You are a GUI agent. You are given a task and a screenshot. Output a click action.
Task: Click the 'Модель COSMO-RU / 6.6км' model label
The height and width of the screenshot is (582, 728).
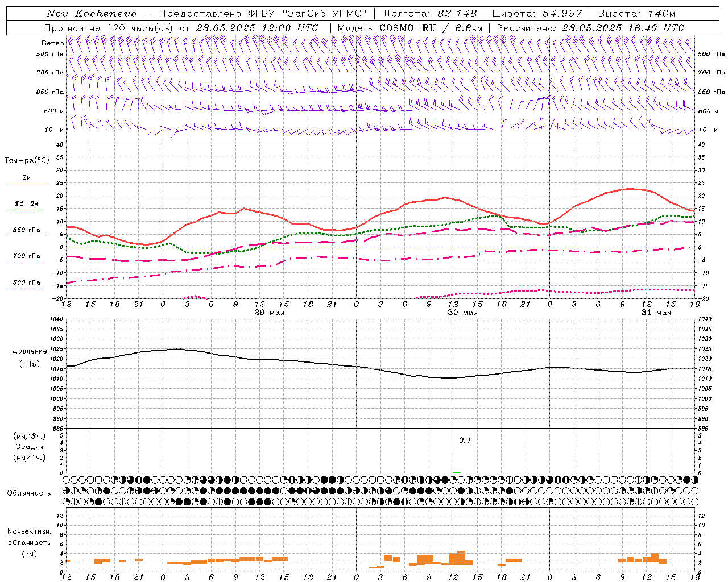410,28
